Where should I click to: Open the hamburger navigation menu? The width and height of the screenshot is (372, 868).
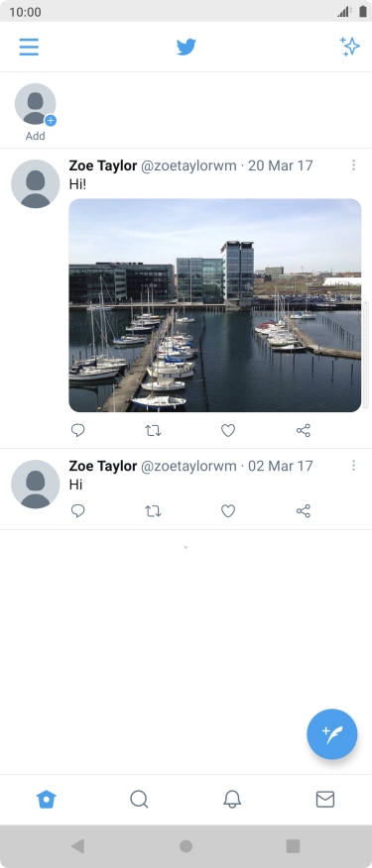[x=29, y=47]
